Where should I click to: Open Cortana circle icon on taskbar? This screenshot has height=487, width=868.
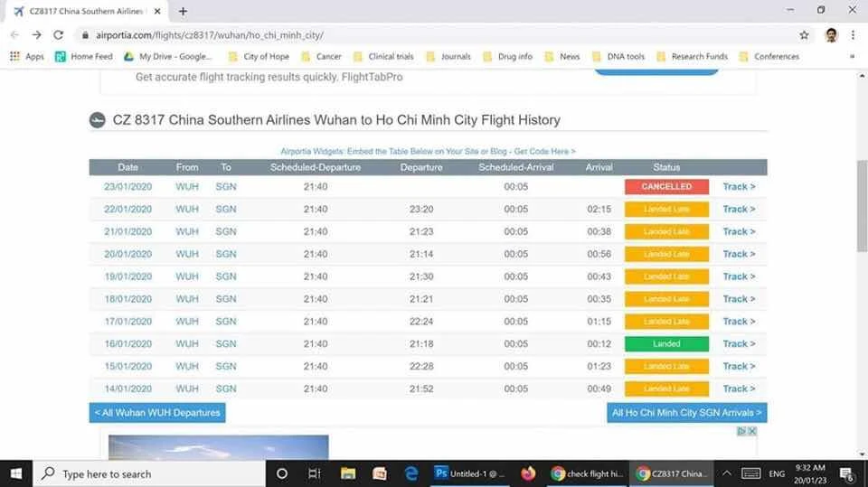[x=282, y=473]
